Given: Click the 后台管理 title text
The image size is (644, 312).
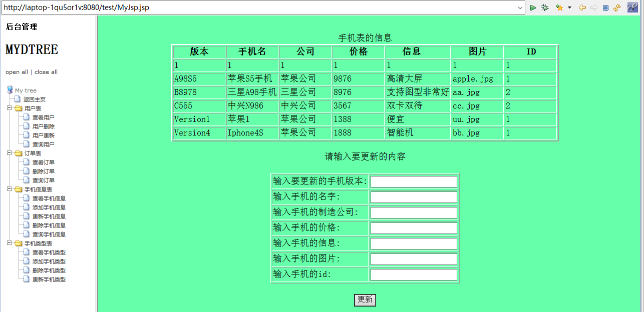Looking at the screenshot, I should click(x=22, y=26).
